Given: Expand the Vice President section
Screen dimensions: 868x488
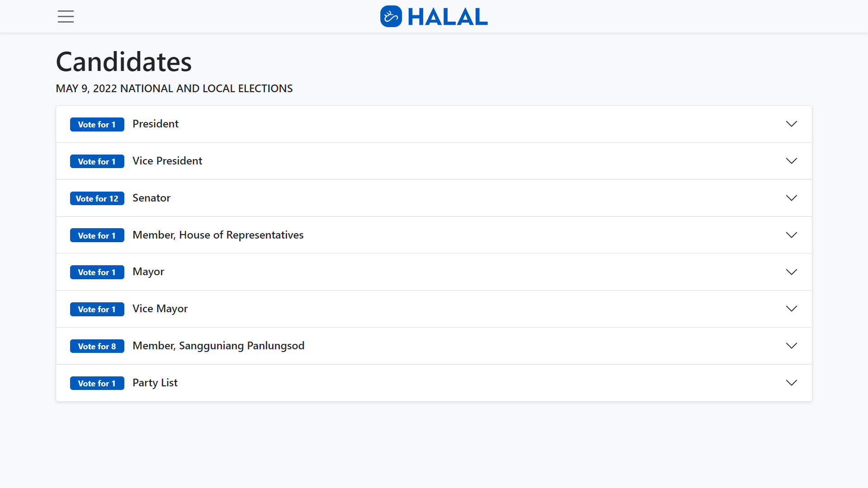Looking at the screenshot, I should 792,161.
